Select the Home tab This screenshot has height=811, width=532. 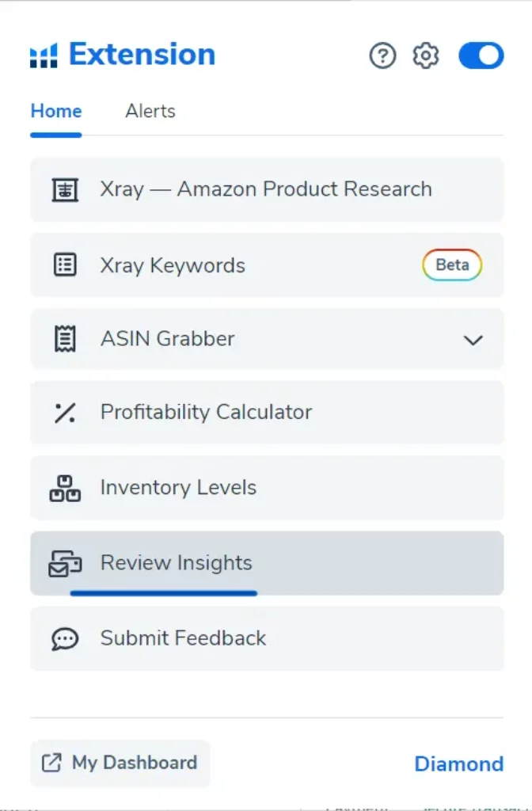[55, 111]
